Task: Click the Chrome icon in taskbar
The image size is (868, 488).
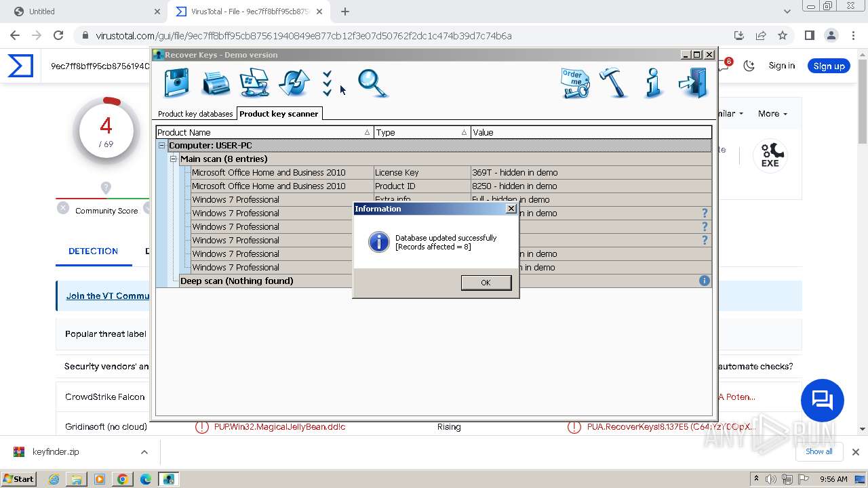Action: point(122,479)
